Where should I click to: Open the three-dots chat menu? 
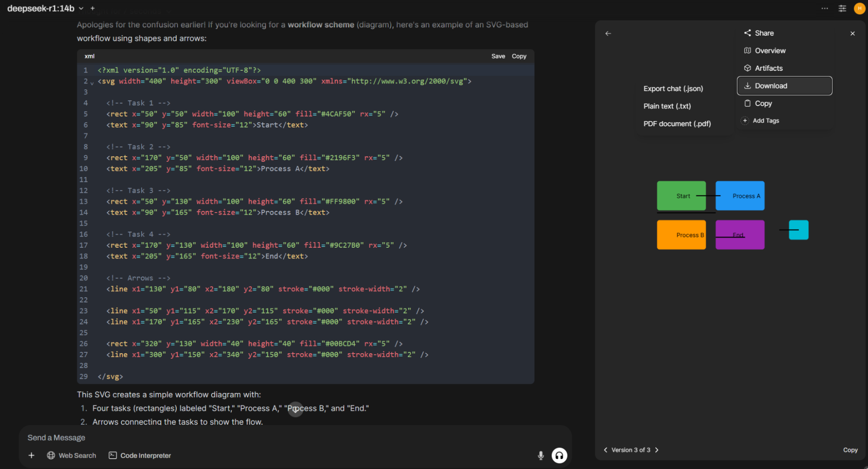click(x=825, y=8)
